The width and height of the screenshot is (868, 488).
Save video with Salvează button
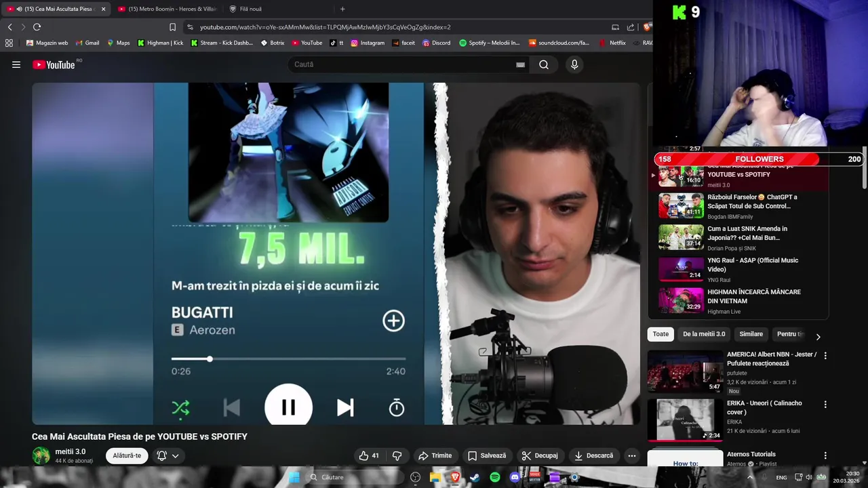(487, 455)
